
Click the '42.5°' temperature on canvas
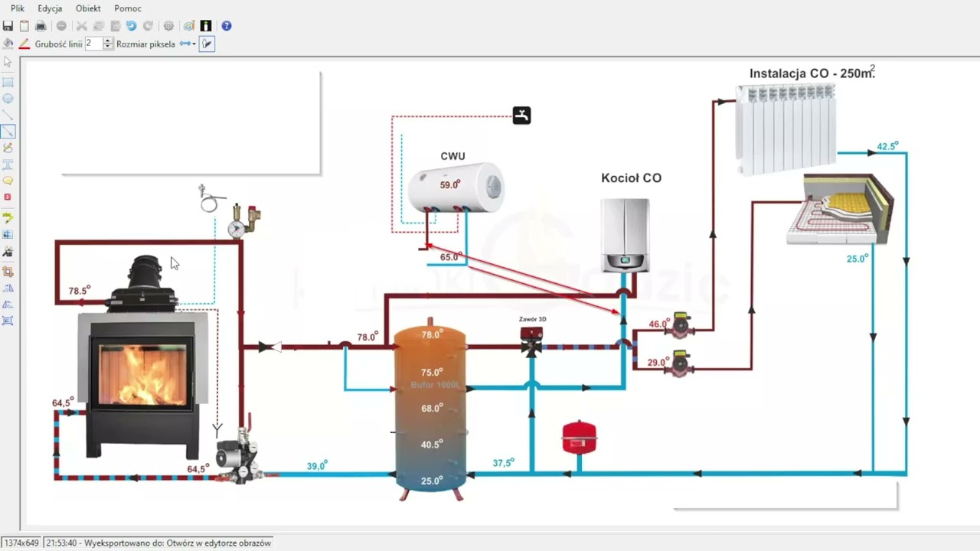point(887,146)
